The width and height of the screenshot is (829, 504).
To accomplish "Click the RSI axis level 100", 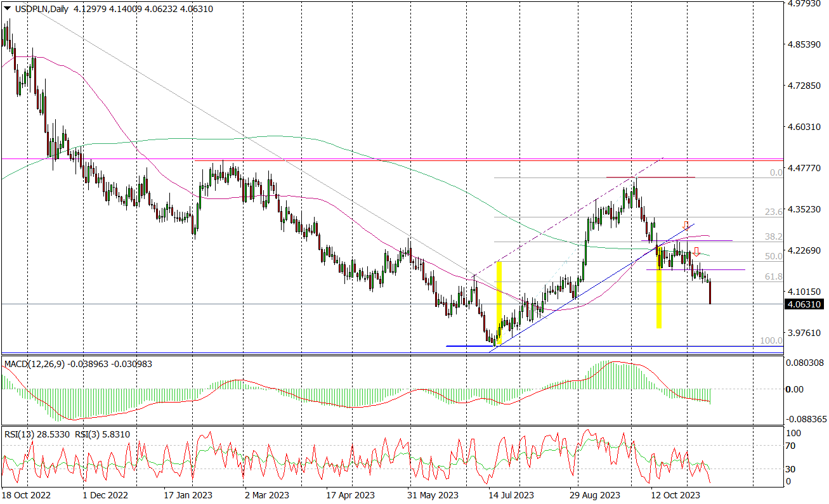I will pos(794,433).
